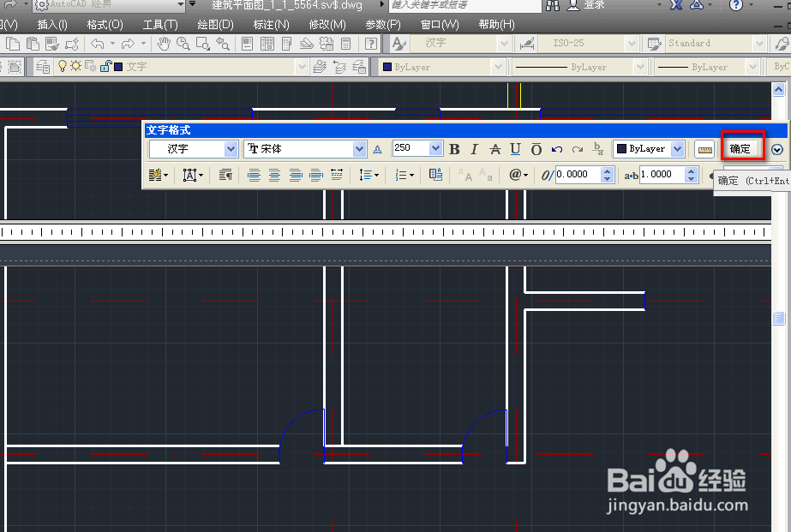Viewport: 791px width, 532px height.
Task: Open 修改(M) menu
Action: click(x=327, y=25)
